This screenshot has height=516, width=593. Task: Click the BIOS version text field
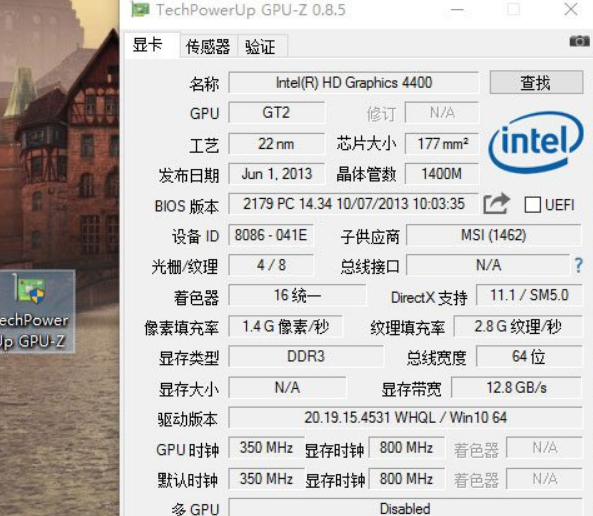354,204
